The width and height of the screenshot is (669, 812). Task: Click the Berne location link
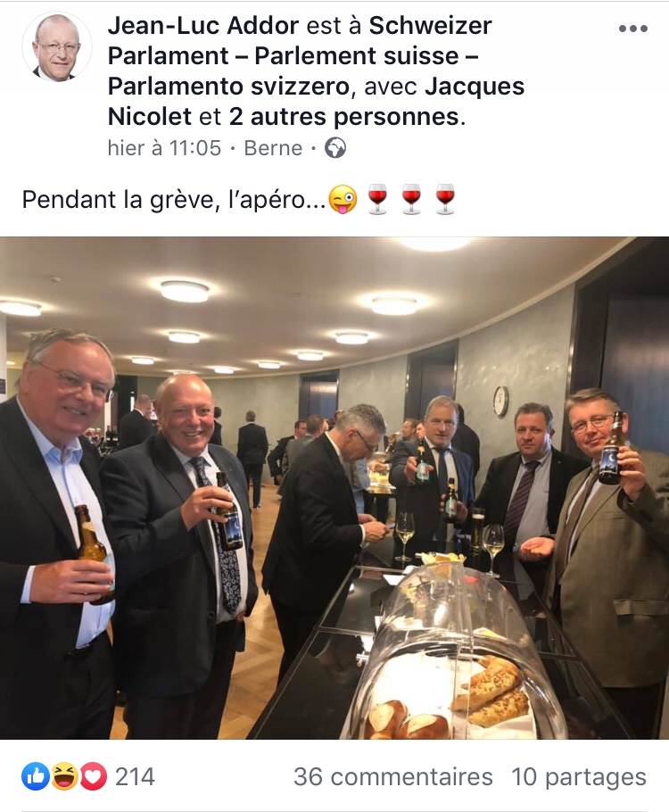(x=274, y=148)
